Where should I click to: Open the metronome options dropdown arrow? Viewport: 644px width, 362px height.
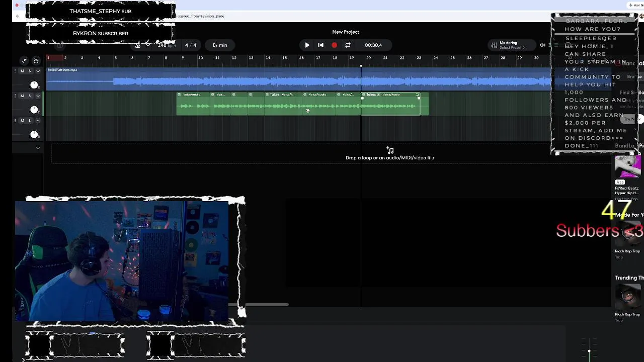click(x=148, y=45)
